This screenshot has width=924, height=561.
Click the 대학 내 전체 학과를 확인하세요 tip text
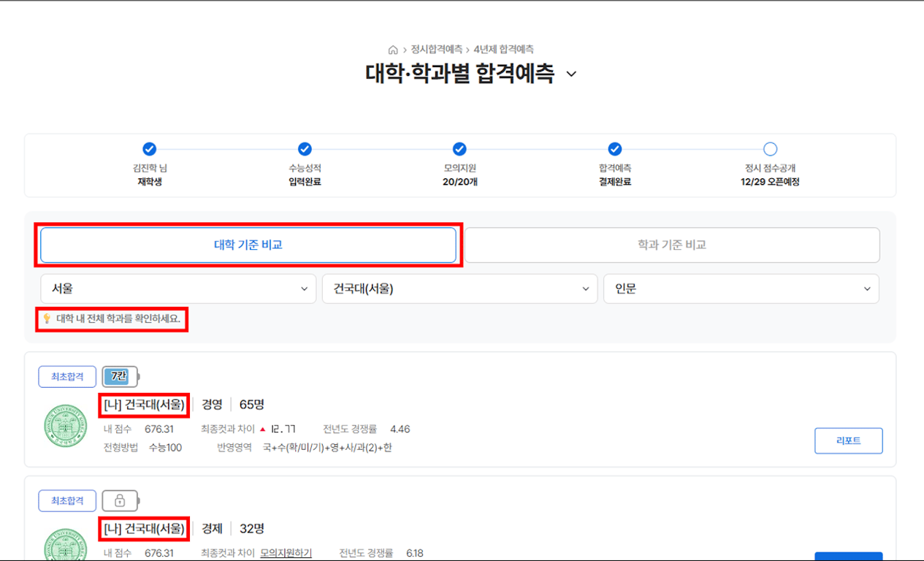coord(118,318)
